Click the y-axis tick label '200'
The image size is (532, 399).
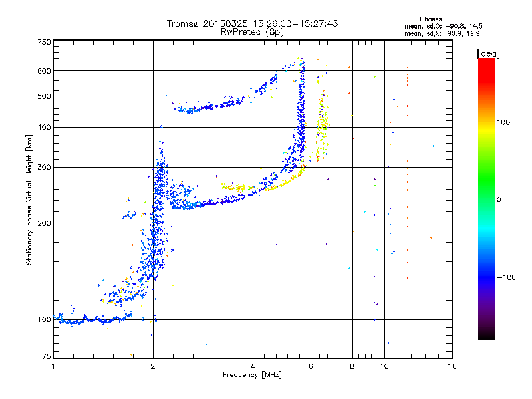(44, 223)
